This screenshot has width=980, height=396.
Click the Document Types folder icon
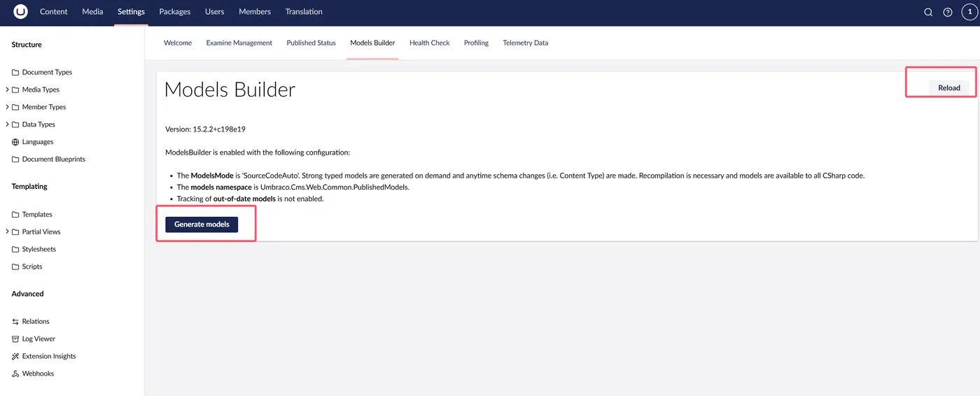[x=15, y=72]
